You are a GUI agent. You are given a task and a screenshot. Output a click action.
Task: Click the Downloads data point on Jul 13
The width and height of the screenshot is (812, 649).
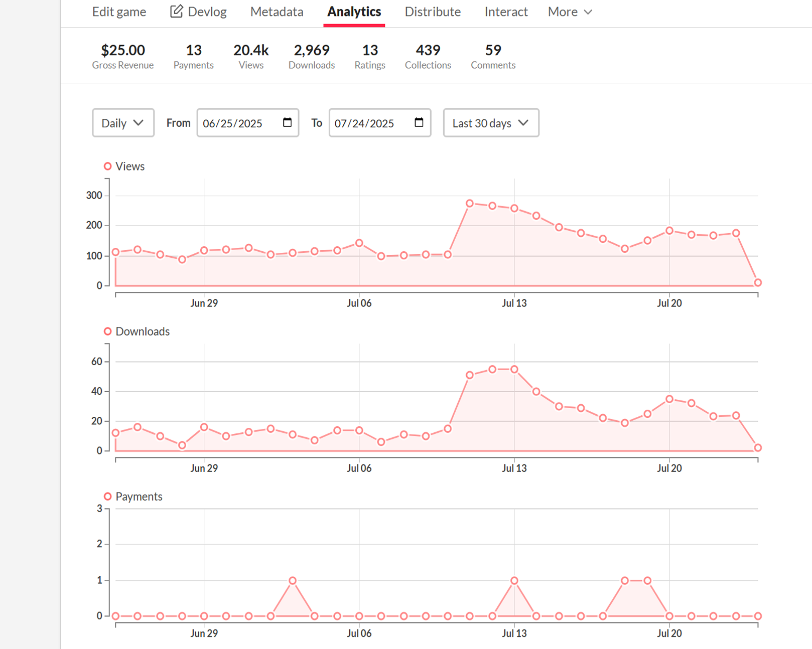click(514, 369)
